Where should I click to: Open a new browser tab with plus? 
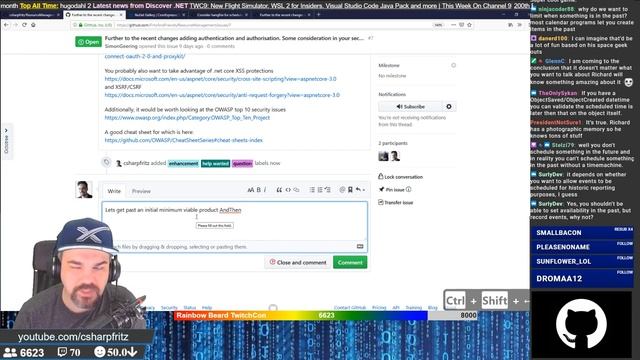pos(318,15)
